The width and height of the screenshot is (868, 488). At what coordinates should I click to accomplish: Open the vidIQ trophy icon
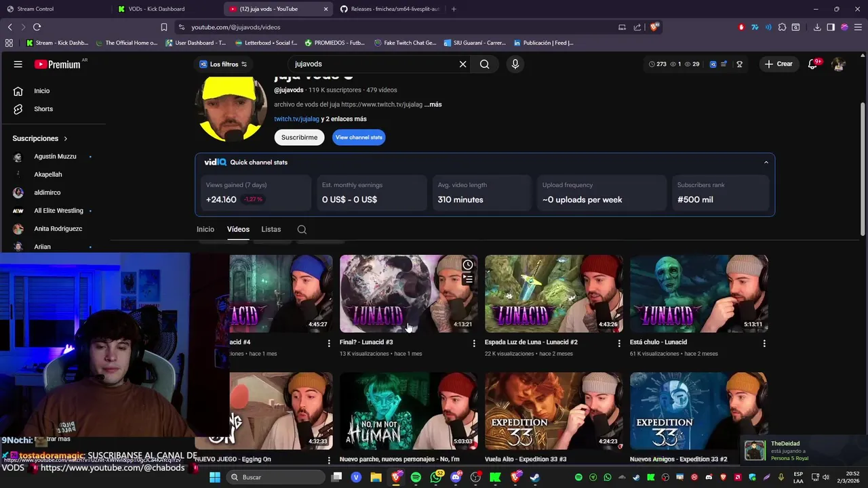click(x=739, y=64)
